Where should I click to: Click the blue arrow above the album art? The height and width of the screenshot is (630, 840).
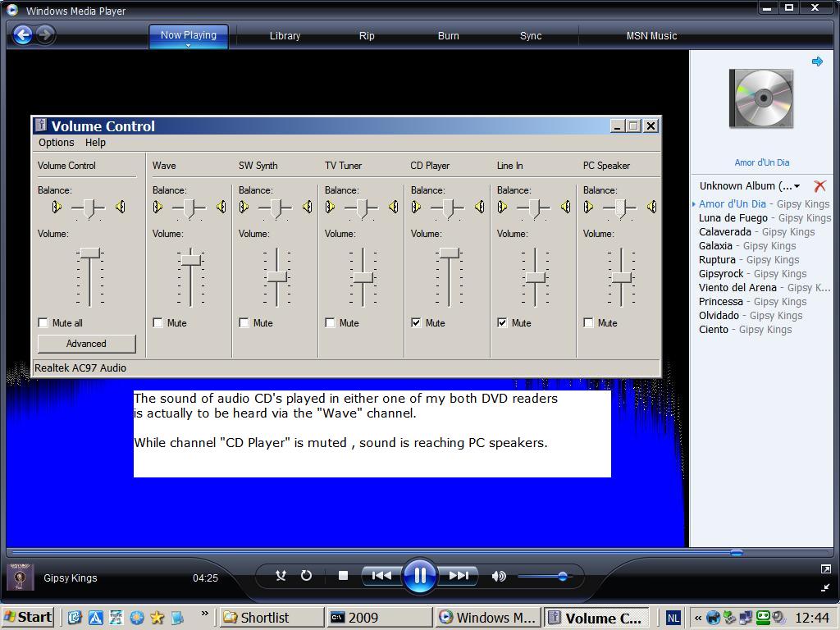pyautogui.click(x=817, y=62)
